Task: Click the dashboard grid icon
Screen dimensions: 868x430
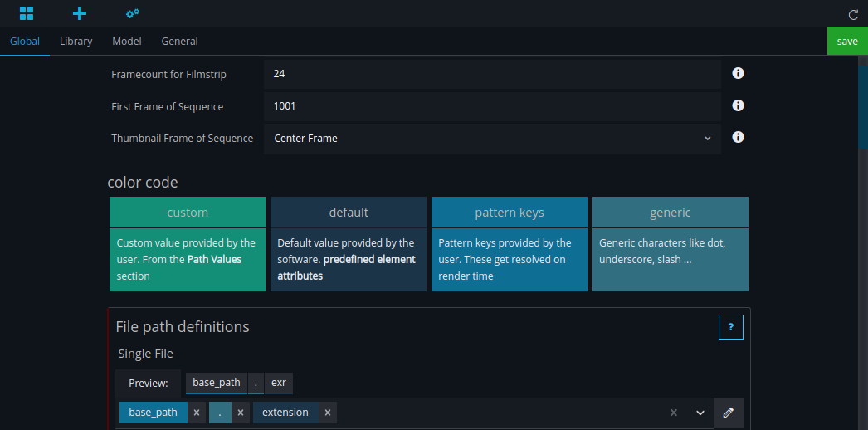Action: (27, 13)
